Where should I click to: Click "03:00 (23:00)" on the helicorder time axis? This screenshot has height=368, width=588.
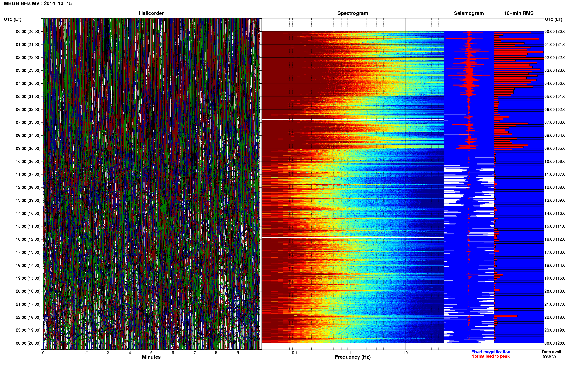click(28, 71)
